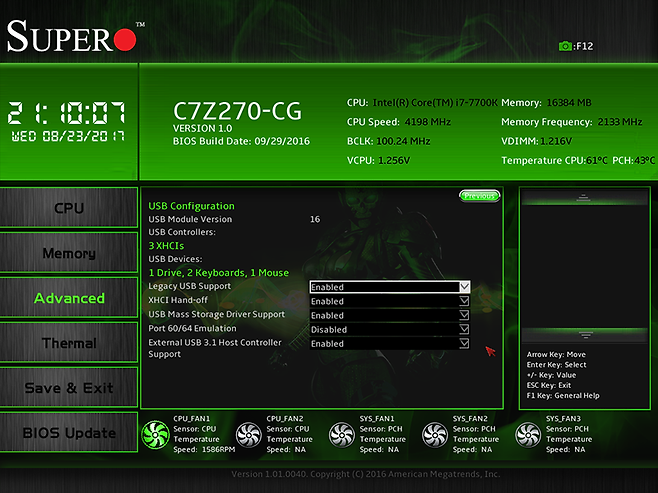Open External USB 3.1 Host Controller dropdown
Image resolution: width=658 pixels, height=493 pixels.
click(x=389, y=344)
